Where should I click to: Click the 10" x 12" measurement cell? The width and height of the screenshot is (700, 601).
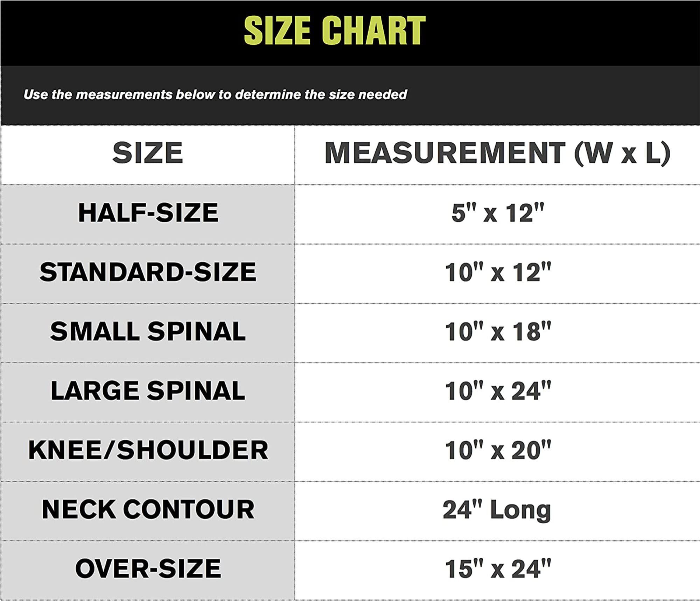coord(498,272)
